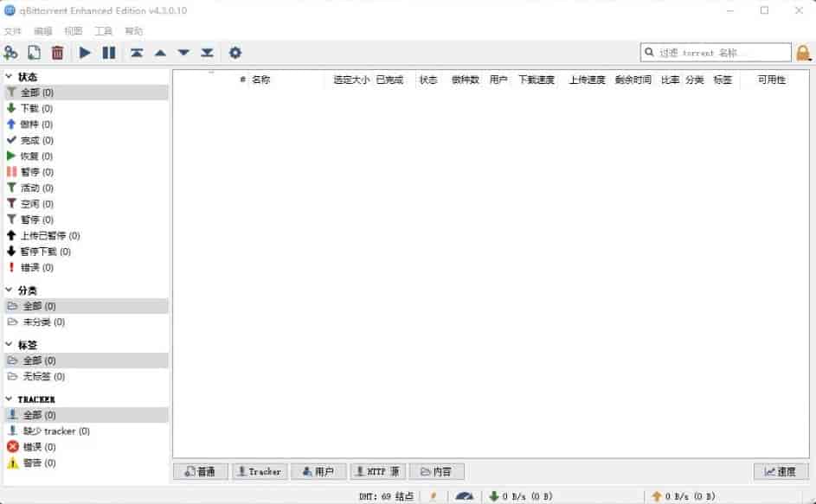Image resolution: width=816 pixels, height=504 pixels.
Task: Select the 活动 (0) status filter
Action: coord(87,188)
